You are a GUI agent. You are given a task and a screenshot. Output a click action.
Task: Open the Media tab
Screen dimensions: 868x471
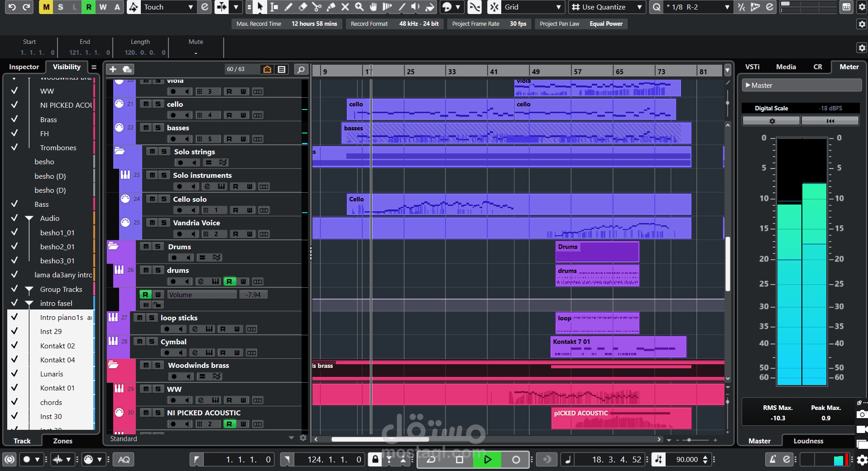(786, 67)
